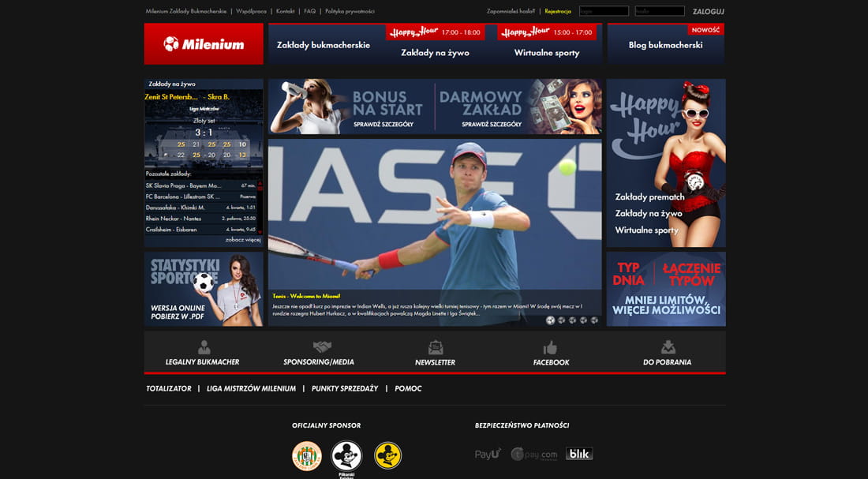Open Blog bukmacherski tab

[x=665, y=45]
